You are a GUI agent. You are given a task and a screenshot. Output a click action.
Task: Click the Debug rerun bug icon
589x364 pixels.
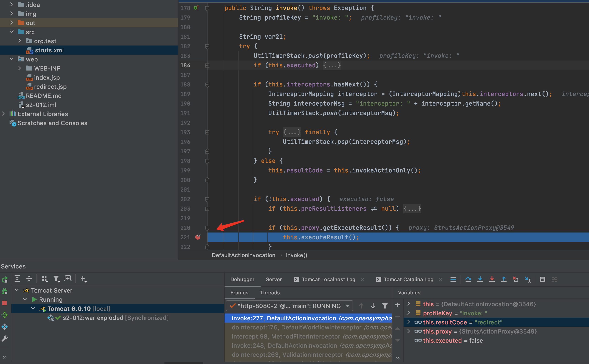point(5,291)
